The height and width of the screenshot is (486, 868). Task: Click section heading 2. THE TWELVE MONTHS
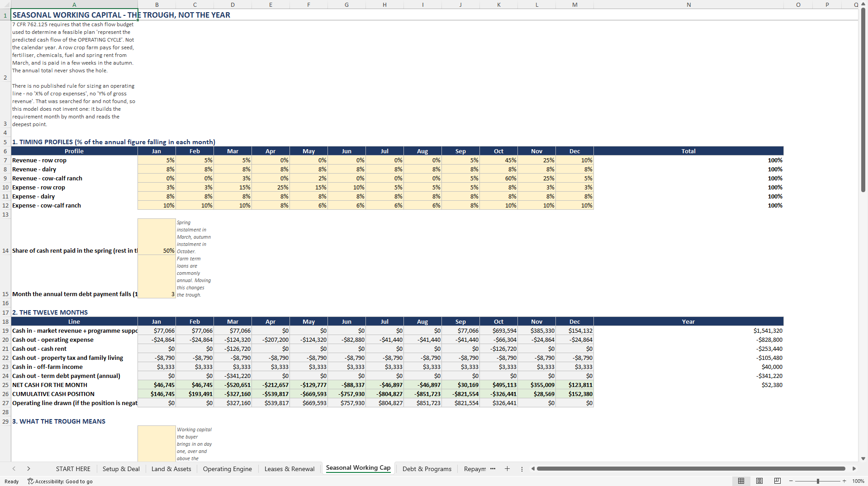(50, 312)
